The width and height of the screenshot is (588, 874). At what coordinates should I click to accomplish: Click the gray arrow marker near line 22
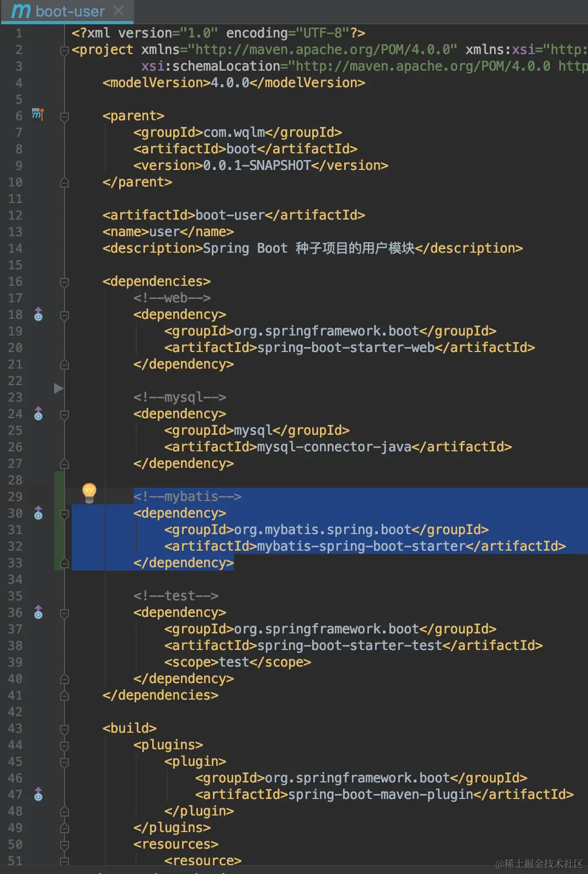[58, 388]
